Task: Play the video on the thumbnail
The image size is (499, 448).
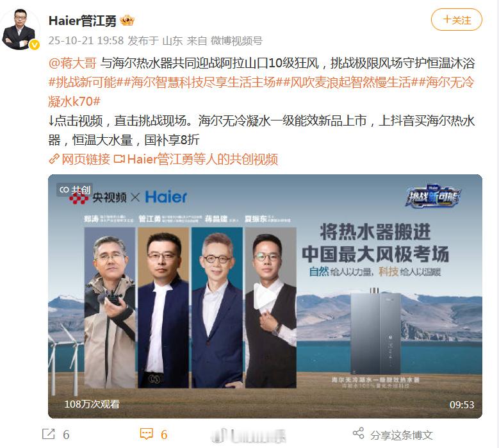Action: (265, 296)
